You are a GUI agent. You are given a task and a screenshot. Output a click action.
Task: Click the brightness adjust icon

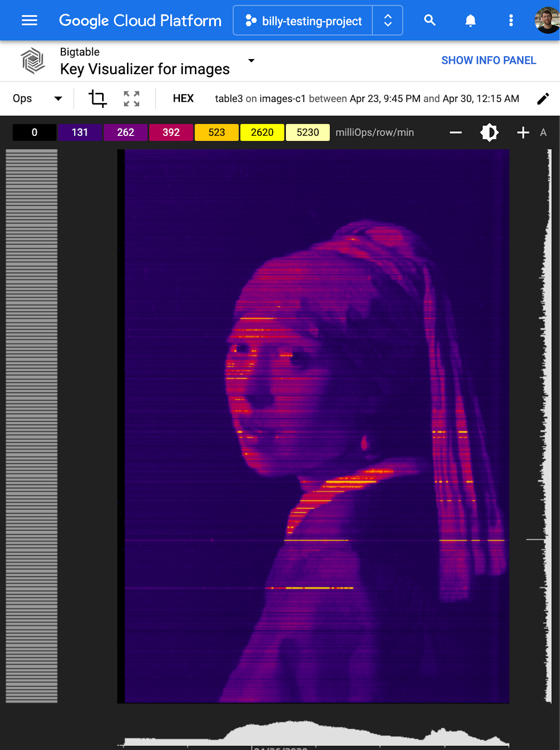489,133
